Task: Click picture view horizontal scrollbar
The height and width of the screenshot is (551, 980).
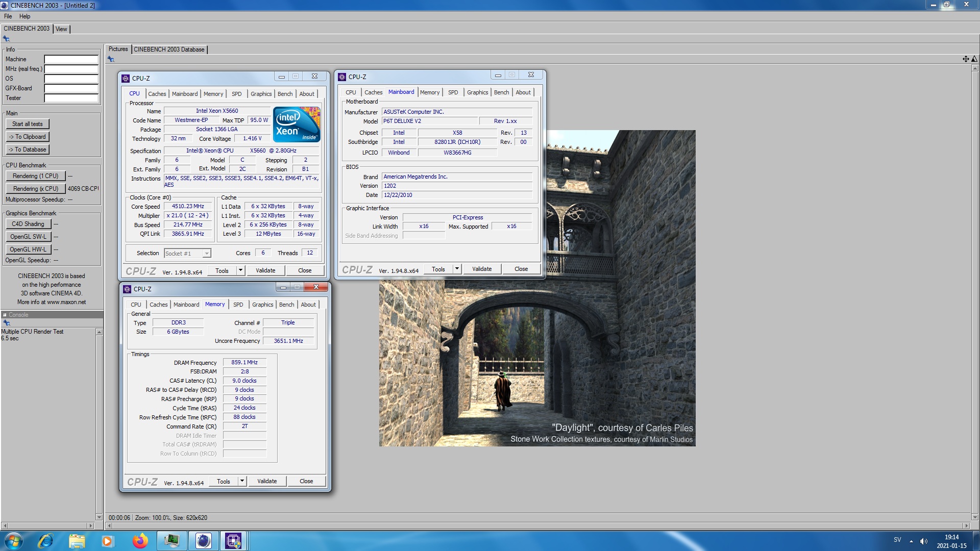Action: pos(537,525)
